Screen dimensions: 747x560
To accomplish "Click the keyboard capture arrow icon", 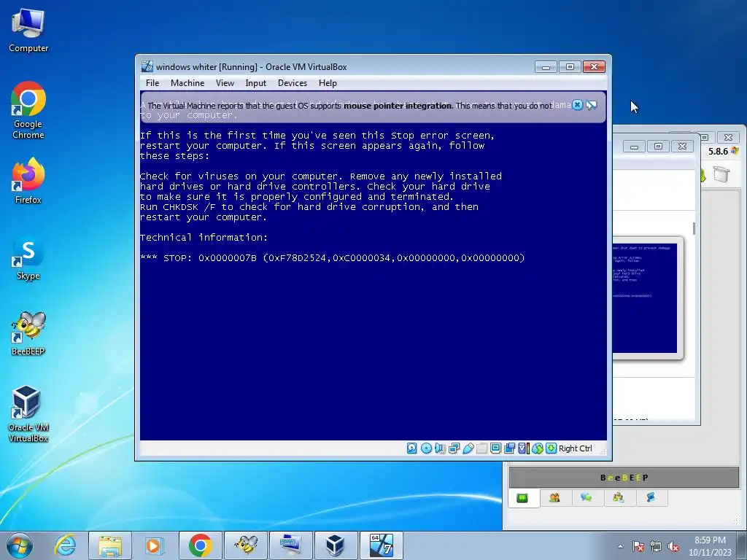I will pyautogui.click(x=551, y=448).
